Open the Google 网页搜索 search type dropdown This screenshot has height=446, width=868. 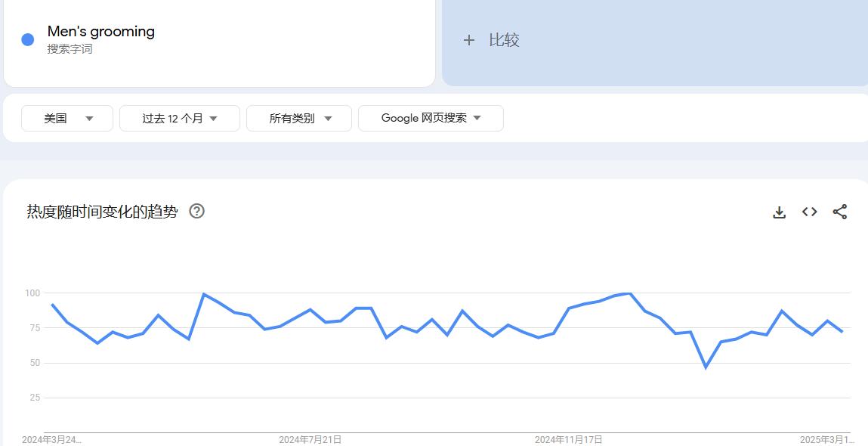point(431,118)
